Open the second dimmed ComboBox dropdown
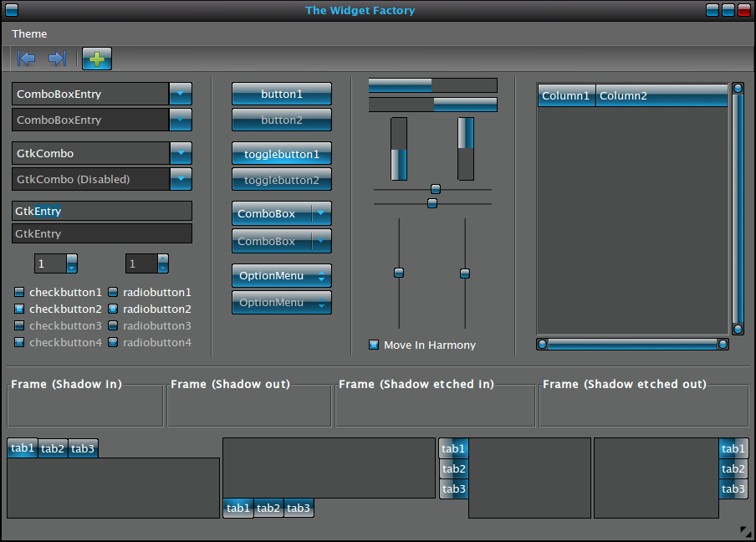Screen dimensions: 756x542 [x=282, y=241]
